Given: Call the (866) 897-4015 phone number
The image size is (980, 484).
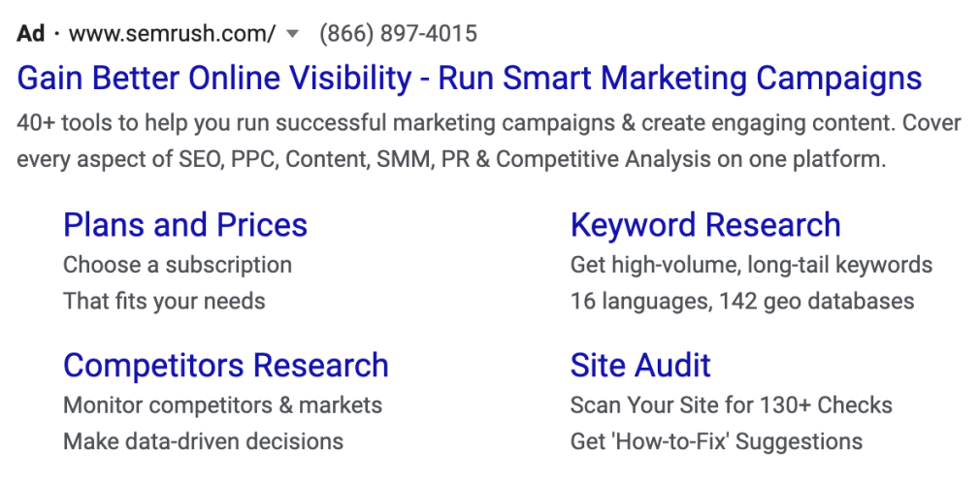Looking at the screenshot, I should coord(398,34).
